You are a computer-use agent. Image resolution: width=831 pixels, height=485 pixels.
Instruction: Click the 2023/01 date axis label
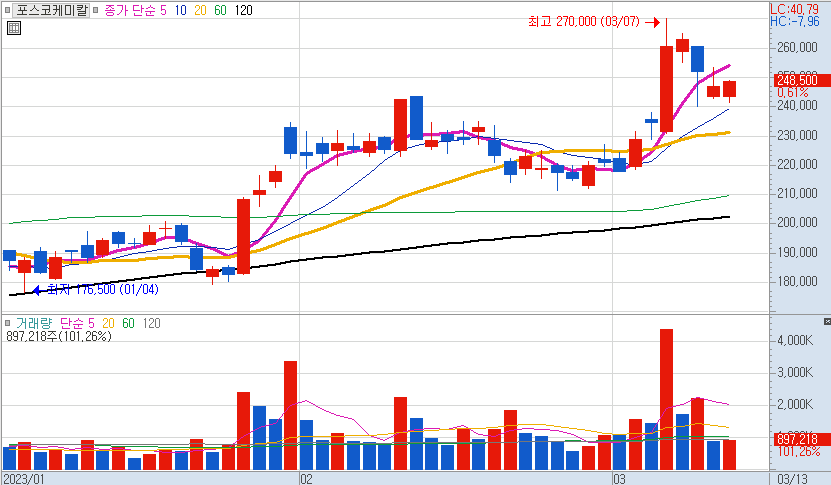[x=23, y=479]
